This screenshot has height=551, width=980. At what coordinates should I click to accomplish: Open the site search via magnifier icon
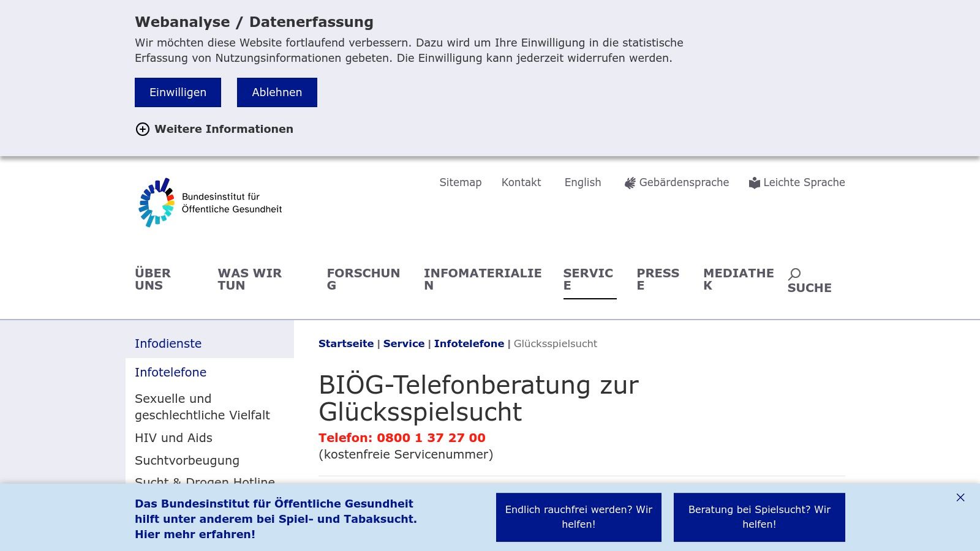tap(795, 273)
